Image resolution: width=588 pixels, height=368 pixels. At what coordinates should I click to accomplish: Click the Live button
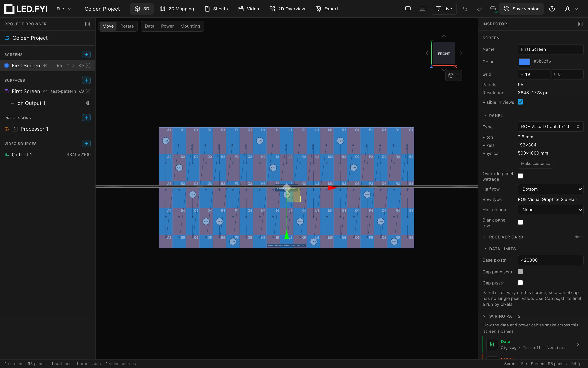click(444, 9)
